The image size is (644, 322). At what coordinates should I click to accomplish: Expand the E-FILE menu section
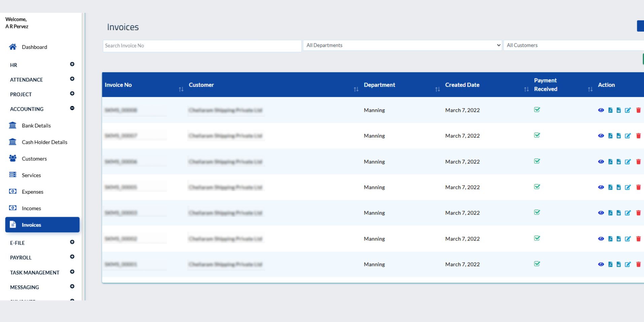coord(72,242)
